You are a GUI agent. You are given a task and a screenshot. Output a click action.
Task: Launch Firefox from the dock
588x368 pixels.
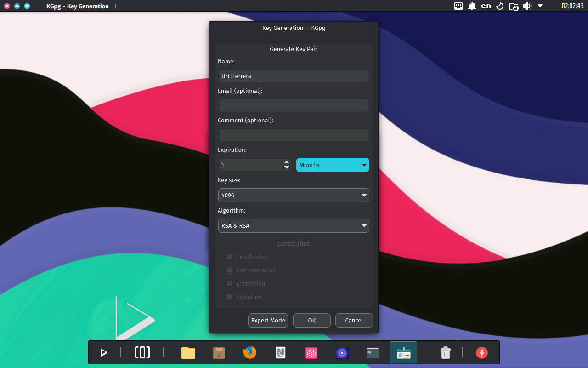pyautogui.click(x=249, y=352)
